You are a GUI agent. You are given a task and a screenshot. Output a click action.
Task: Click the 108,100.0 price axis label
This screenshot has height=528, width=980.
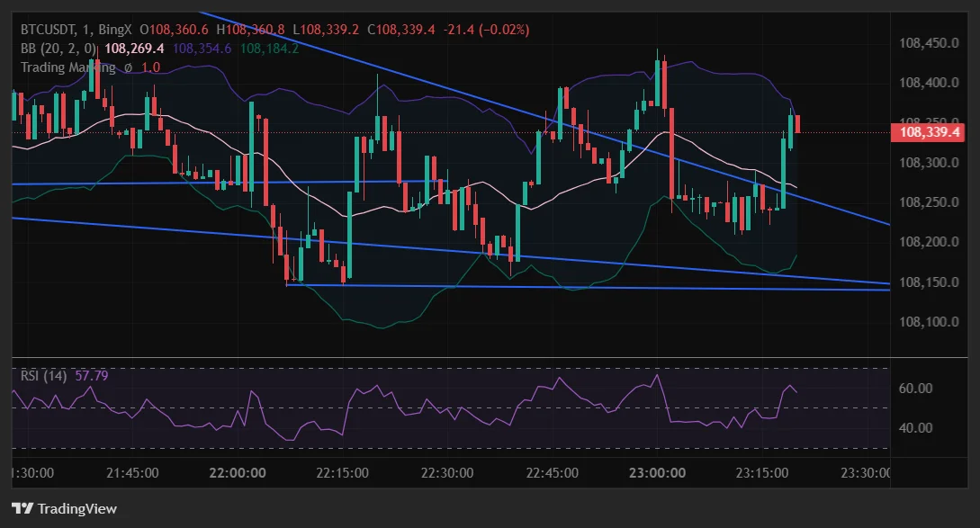click(x=928, y=322)
